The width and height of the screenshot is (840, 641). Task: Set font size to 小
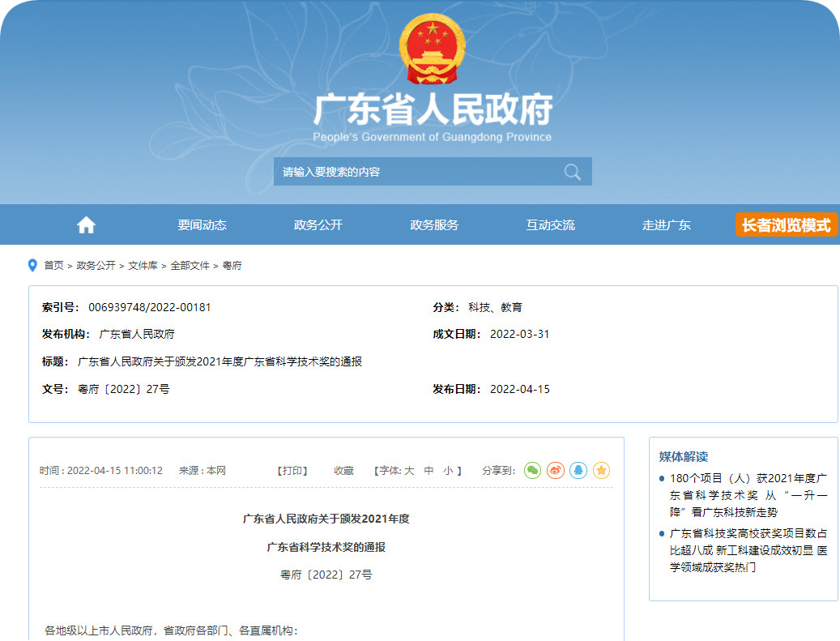[x=449, y=471]
